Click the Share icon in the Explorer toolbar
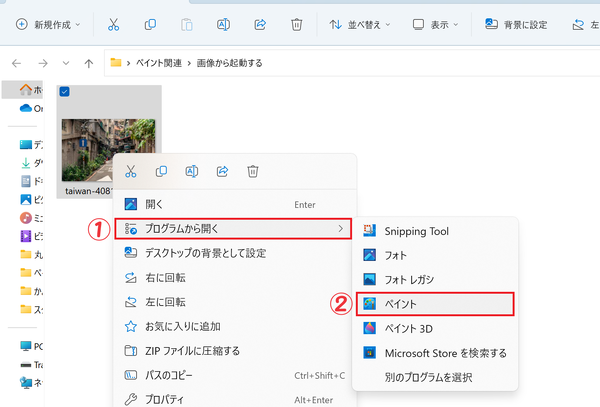This screenshot has width=600, height=407. [260, 25]
